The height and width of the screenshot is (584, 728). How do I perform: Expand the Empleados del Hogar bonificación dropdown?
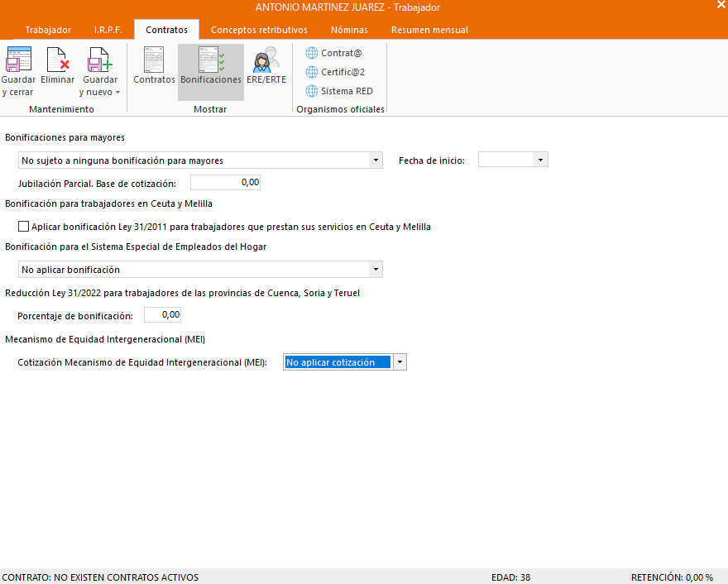376,270
